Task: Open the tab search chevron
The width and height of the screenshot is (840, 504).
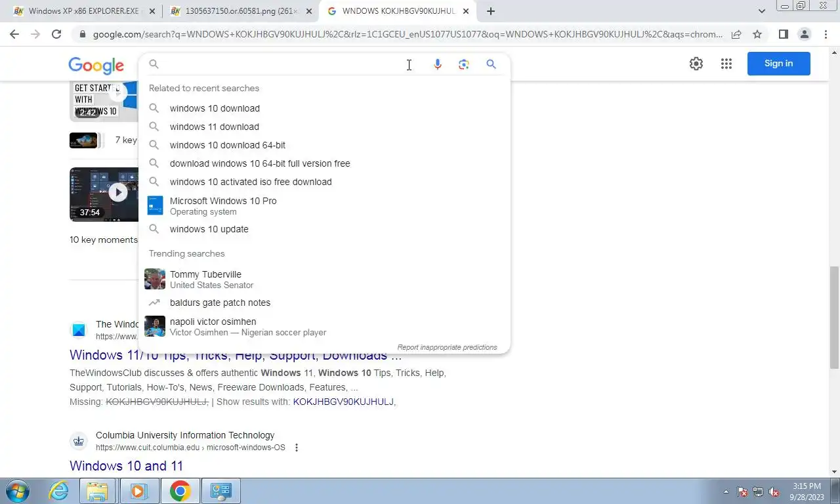Action: (762, 11)
